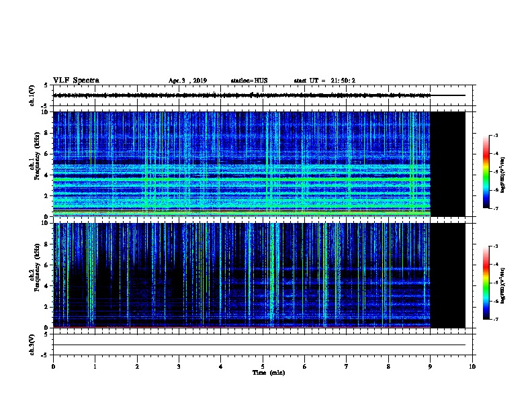Click the "8" kHz tick on ch.1 frequency axis
Screen dimensions: 532x411
[x=46, y=133]
